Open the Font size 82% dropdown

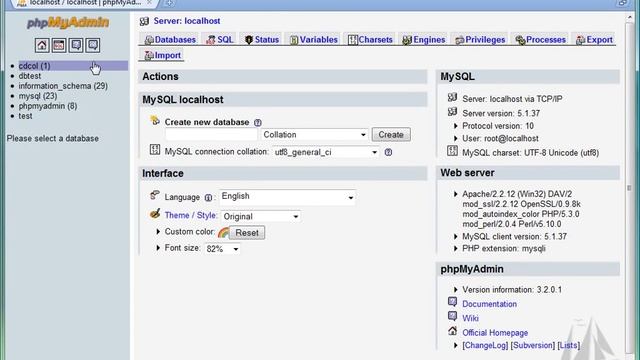tap(222, 249)
